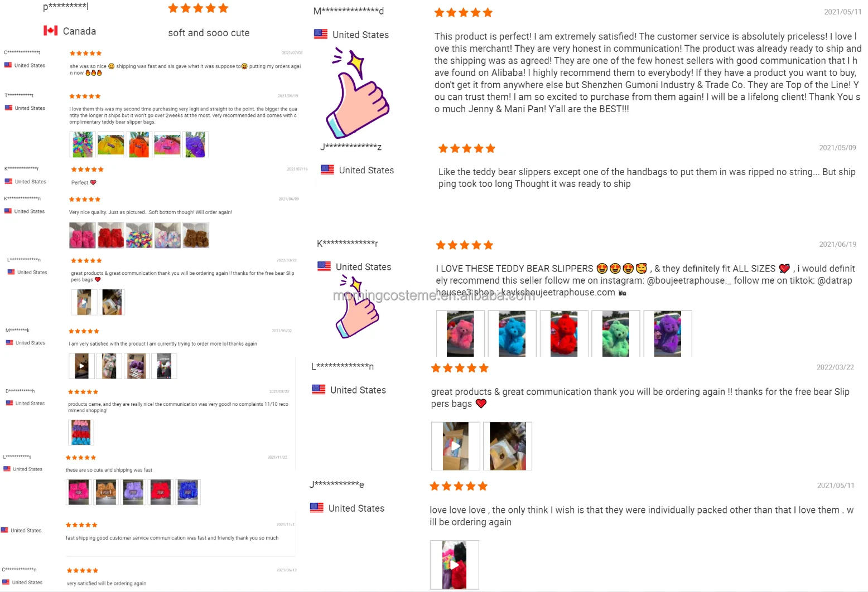Click the United States flag beside M***d
The width and height of the screenshot is (868, 592).
point(321,34)
